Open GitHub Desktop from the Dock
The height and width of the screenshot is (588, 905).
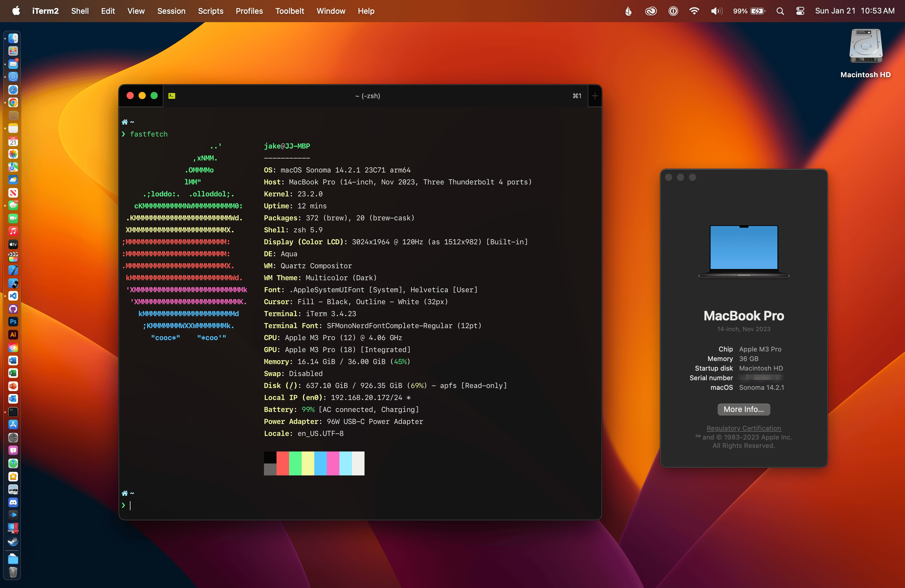(13, 309)
